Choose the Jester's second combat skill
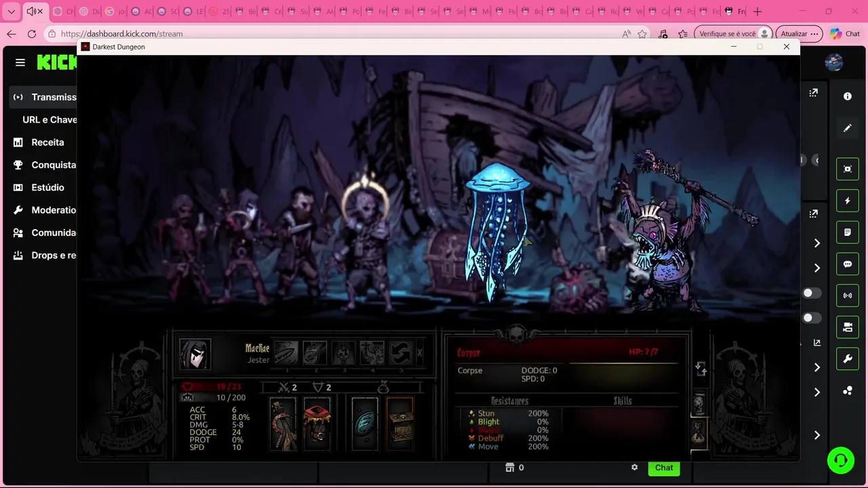This screenshot has height=488, width=868. [x=315, y=352]
